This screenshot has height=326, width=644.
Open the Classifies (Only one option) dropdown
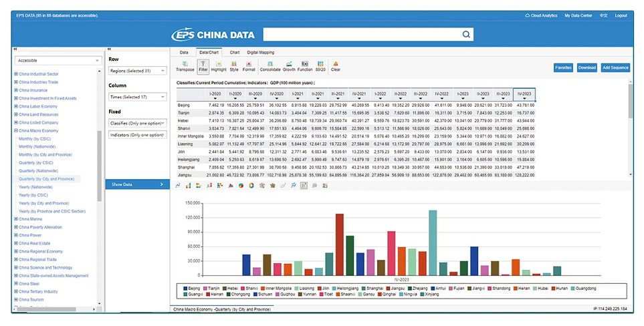tap(138, 123)
